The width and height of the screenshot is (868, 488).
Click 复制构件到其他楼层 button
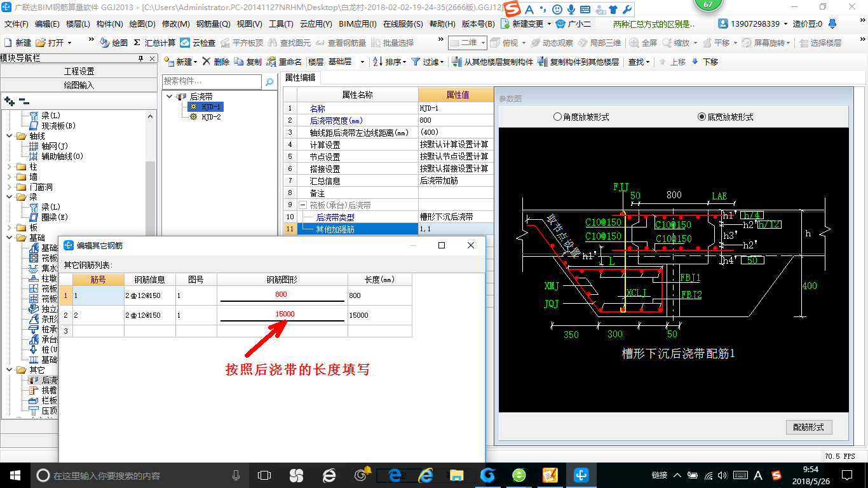click(578, 62)
